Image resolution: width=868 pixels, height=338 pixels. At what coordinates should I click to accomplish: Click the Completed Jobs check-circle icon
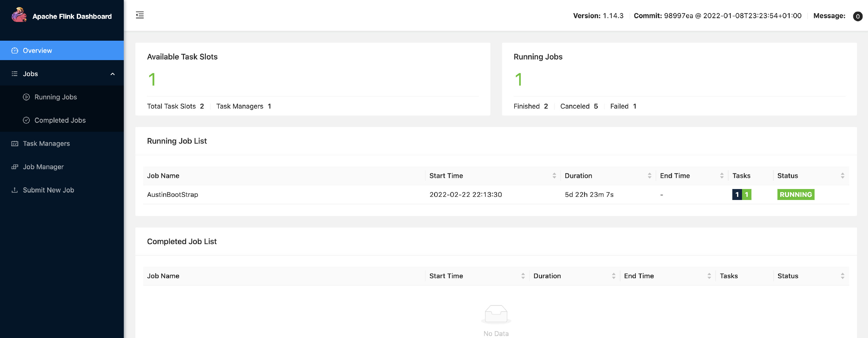26,120
